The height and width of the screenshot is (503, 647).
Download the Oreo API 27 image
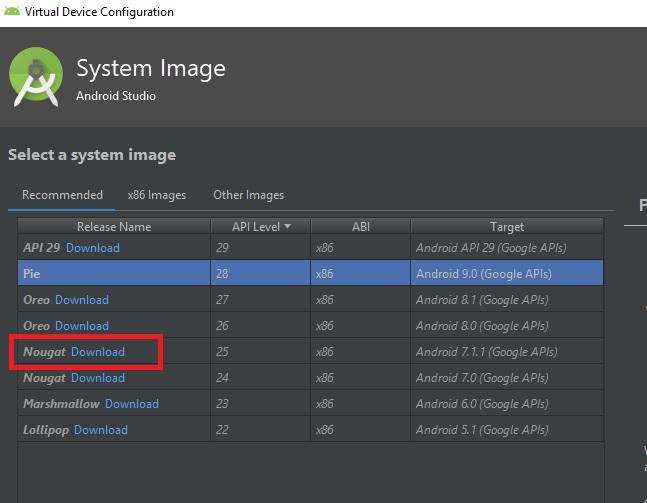(82, 300)
